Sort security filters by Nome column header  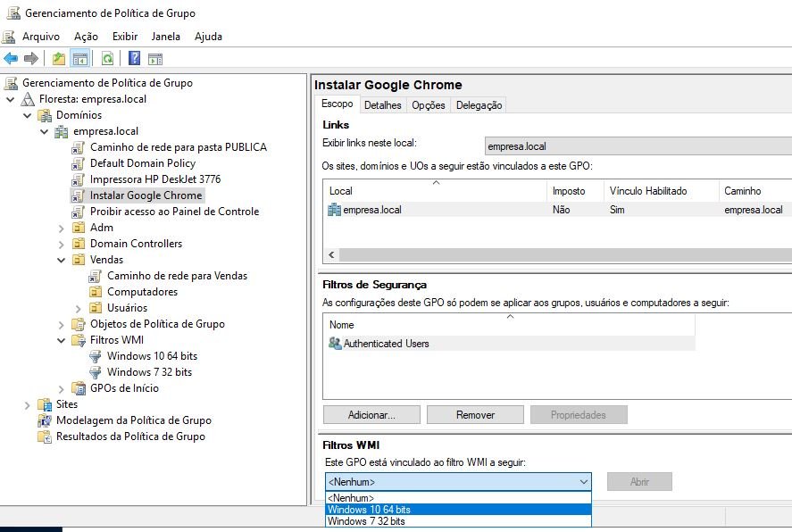(x=510, y=325)
